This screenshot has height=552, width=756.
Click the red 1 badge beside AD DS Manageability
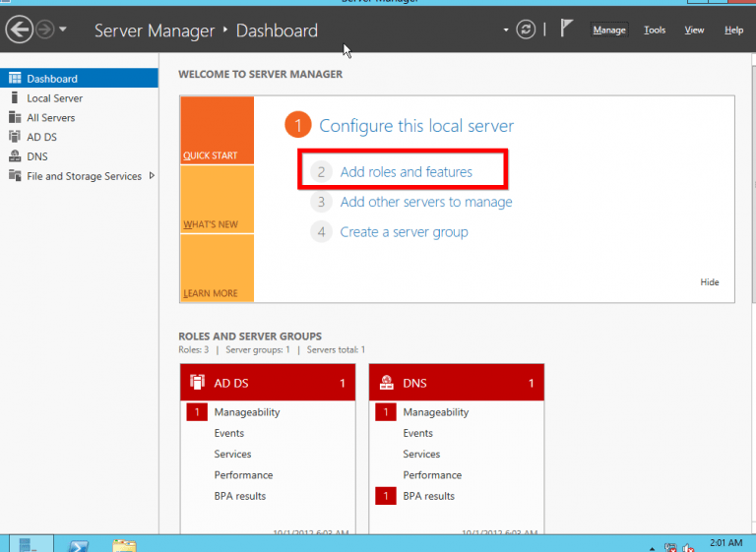point(197,412)
